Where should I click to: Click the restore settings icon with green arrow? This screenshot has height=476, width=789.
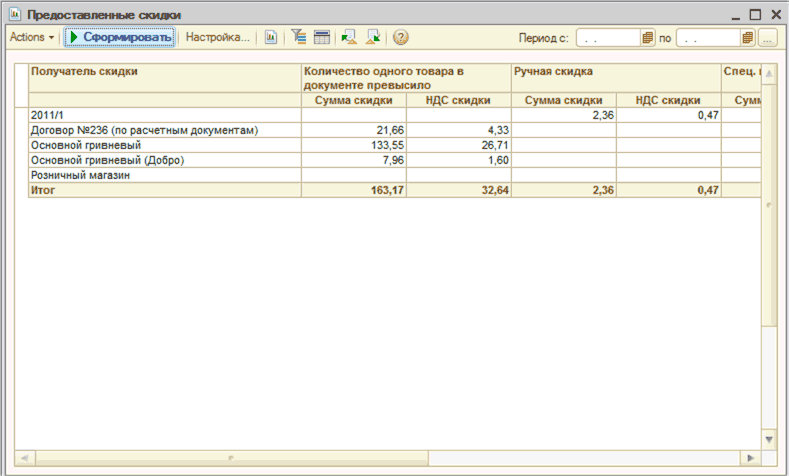click(x=349, y=38)
